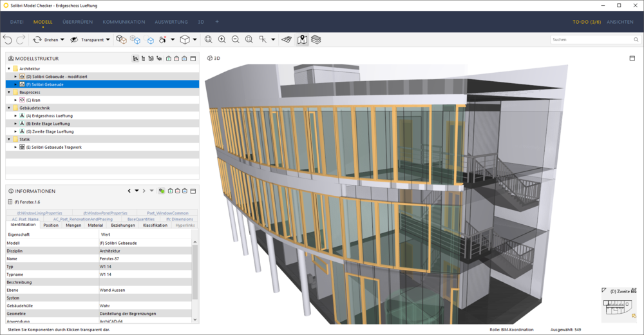This screenshot has height=335, width=644.
Task: Switch to the ÜBERPRÜFEN tab
Action: (77, 22)
